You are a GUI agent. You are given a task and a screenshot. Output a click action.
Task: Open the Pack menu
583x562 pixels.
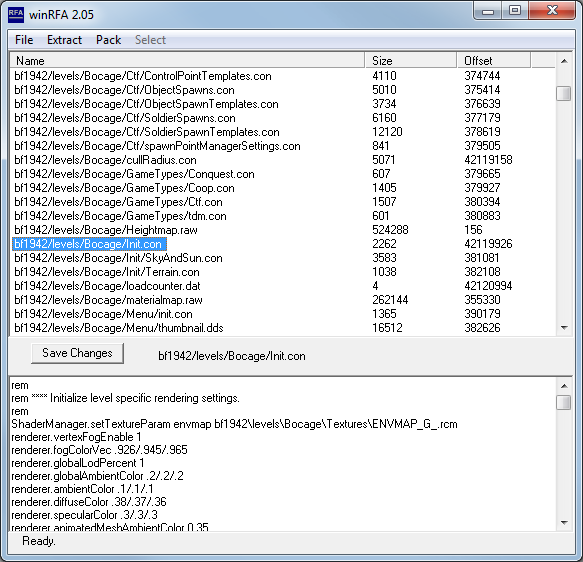pyautogui.click(x=108, y=40)
